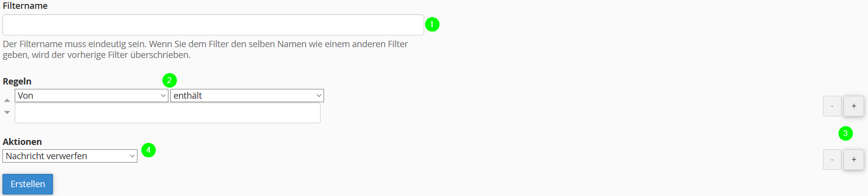The height and width of the screenshot is (196, 868).
Task: Click the Aktionen heading
Action: [x=22, y=142]
